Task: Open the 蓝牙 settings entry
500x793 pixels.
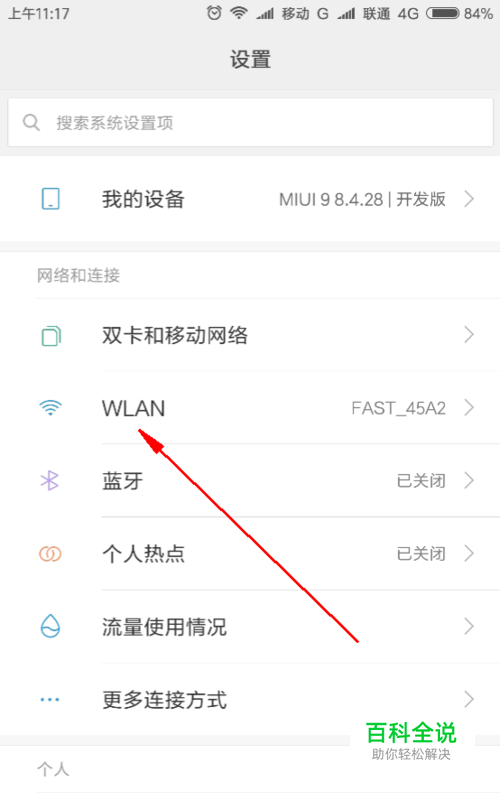Action: coord(250,480)
